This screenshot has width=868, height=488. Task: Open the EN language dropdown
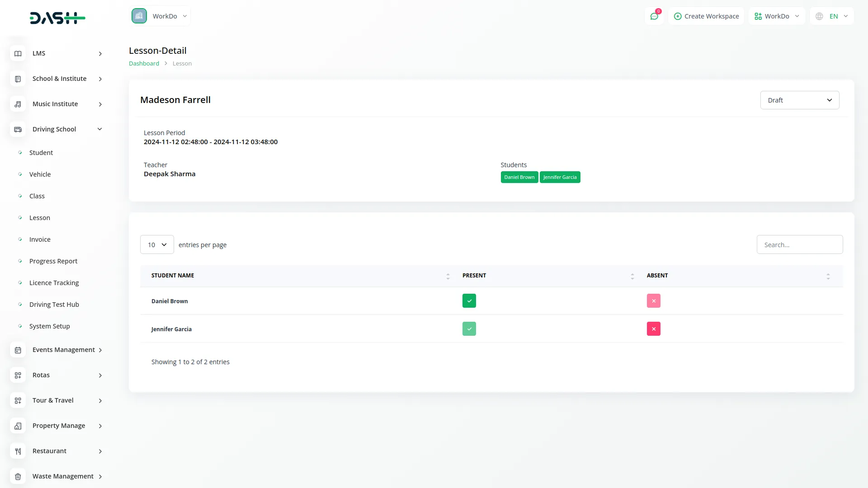click(832, 16)
